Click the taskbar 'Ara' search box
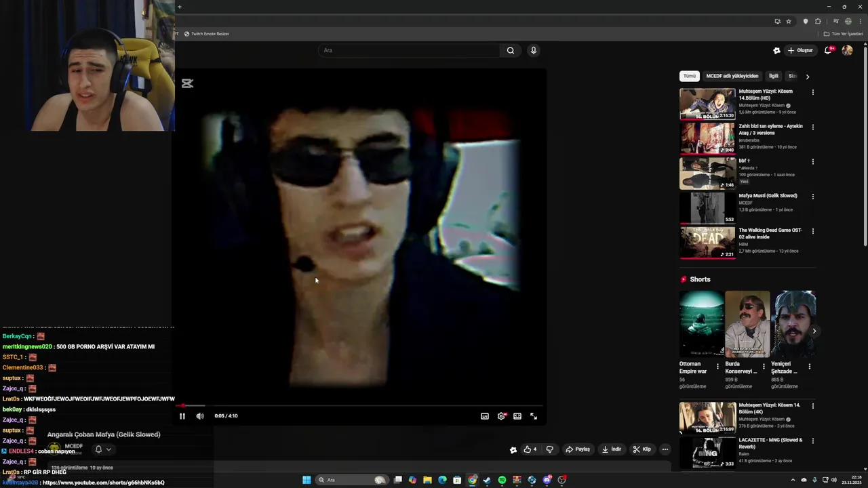This screenshot has width=868, height=488. point(351,480)
